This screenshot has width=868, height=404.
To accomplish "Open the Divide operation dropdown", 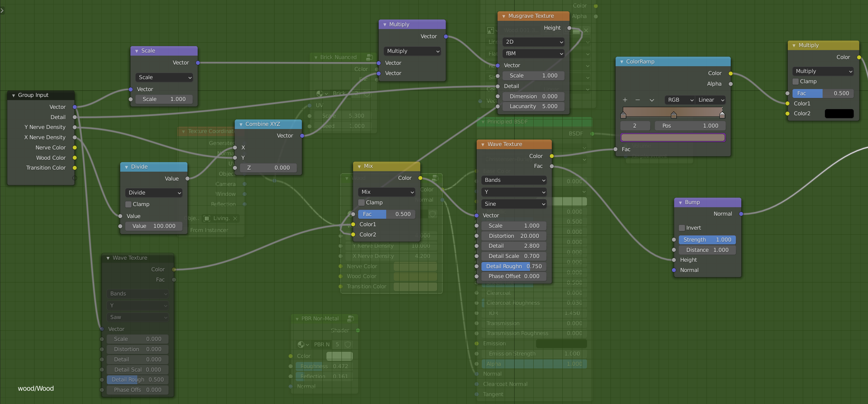I will point(154,193).
